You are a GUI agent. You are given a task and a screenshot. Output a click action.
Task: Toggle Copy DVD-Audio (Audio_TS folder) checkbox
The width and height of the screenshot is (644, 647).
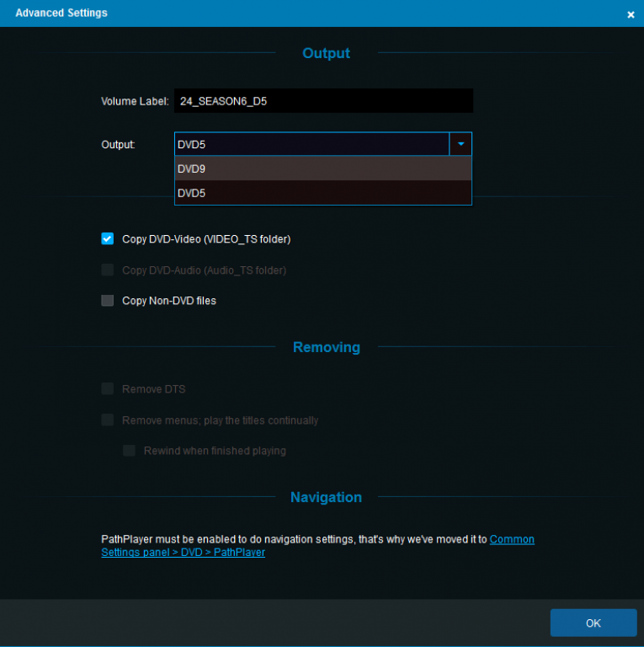[x=108, y=270]
